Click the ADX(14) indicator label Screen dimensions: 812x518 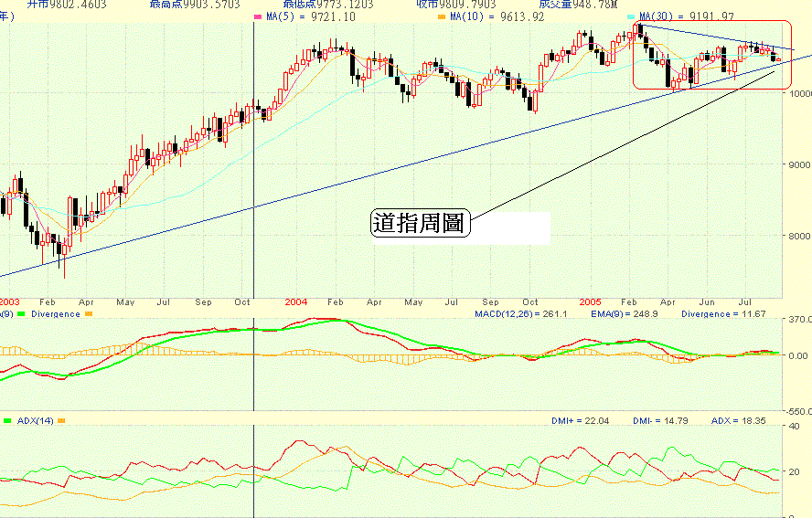pos(36,421)
